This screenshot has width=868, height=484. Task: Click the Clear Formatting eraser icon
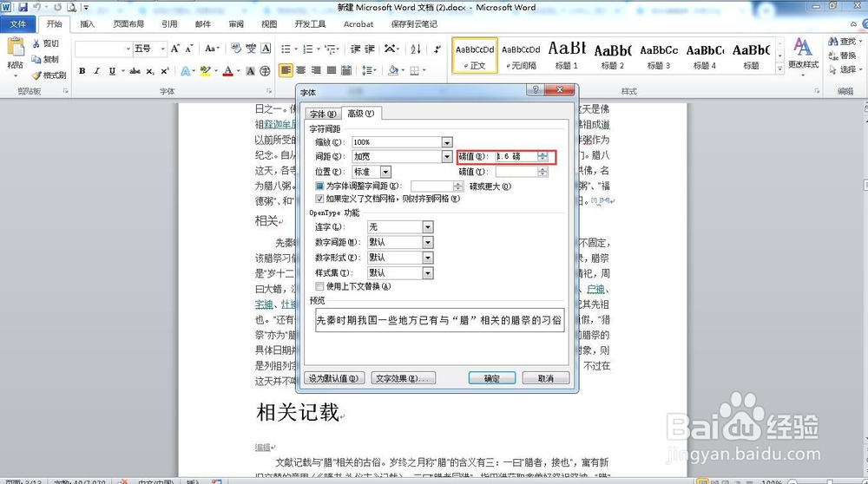click(x=236, y=49)
